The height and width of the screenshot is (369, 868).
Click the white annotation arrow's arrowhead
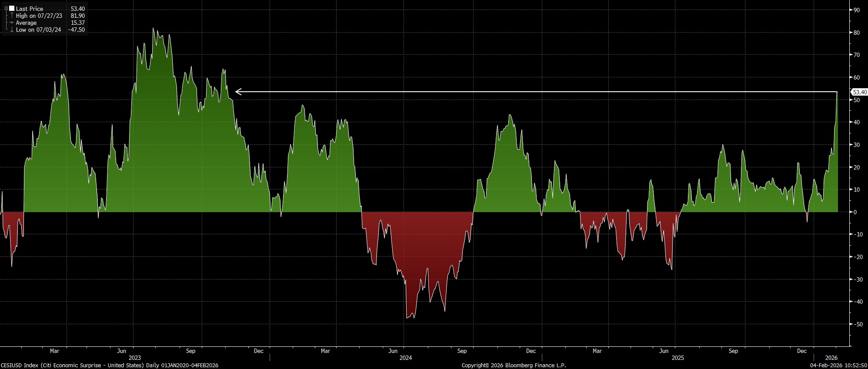pos(237,92)
